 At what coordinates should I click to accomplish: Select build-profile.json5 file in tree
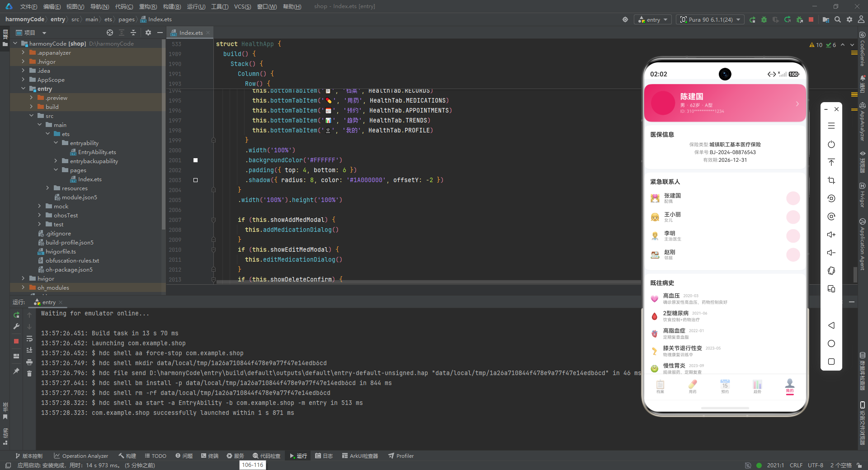(66, 242)
